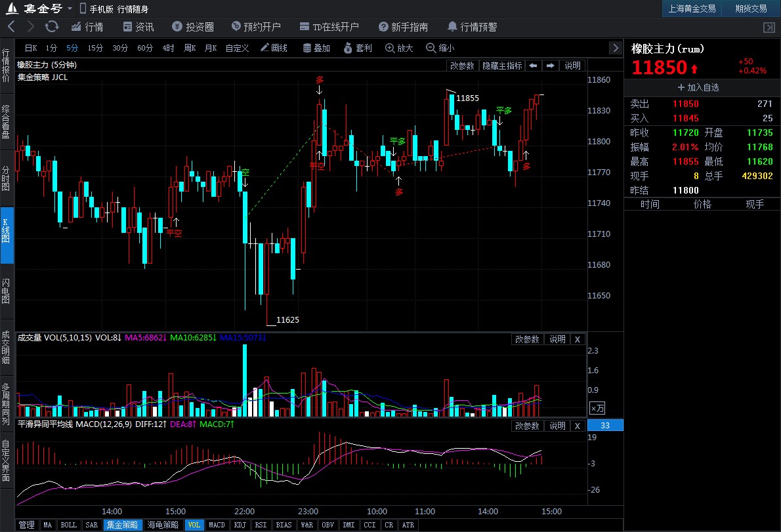Click the ×万 unit label in volume panel
Screen dimensions: 781x532
[x=597, y=409]
